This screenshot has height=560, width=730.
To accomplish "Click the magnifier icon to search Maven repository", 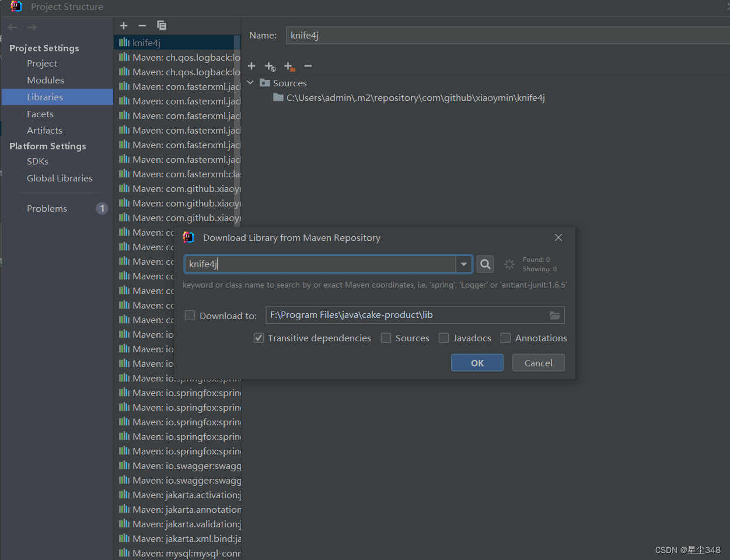I will pos(485,264).
